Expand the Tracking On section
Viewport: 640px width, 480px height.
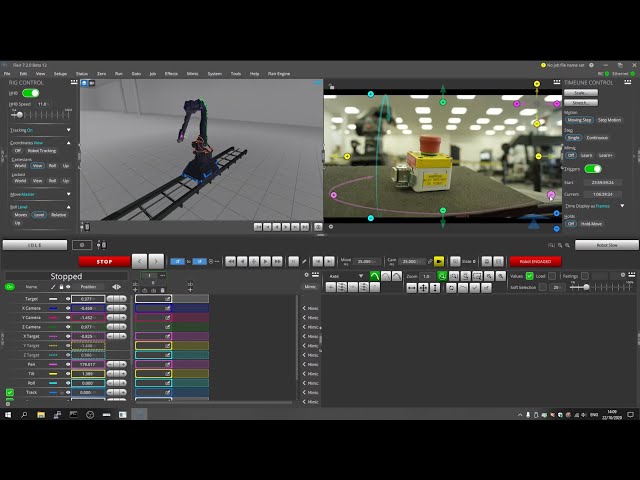[68, 130]
